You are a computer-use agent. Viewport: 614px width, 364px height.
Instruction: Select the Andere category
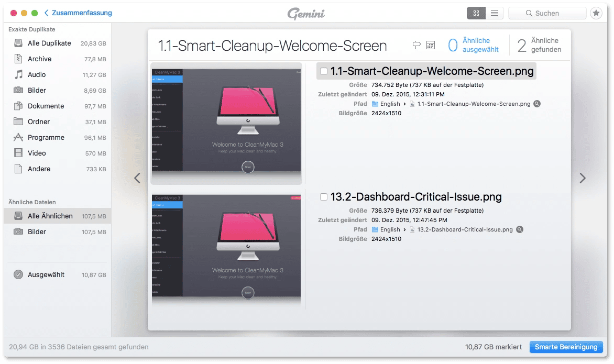[57, 169]
